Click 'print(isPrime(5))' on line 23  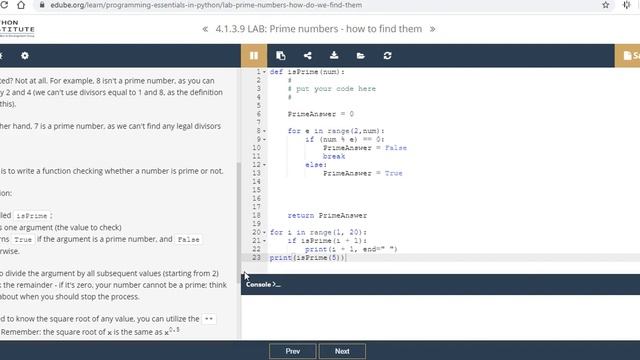308,258
